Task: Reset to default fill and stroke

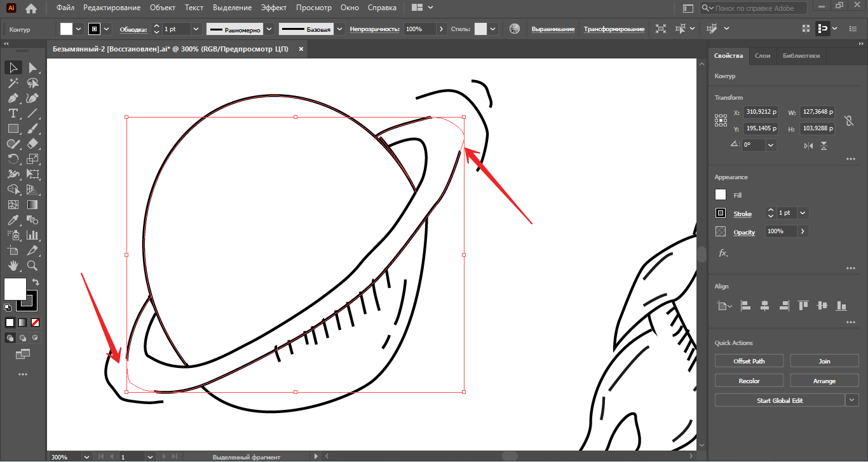Action: point(8,308)
